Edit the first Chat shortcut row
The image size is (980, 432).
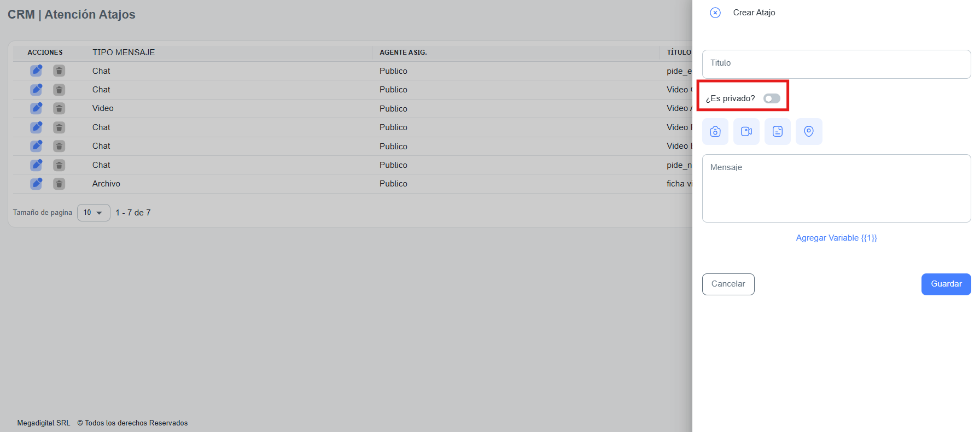click(x=36, y=71)
